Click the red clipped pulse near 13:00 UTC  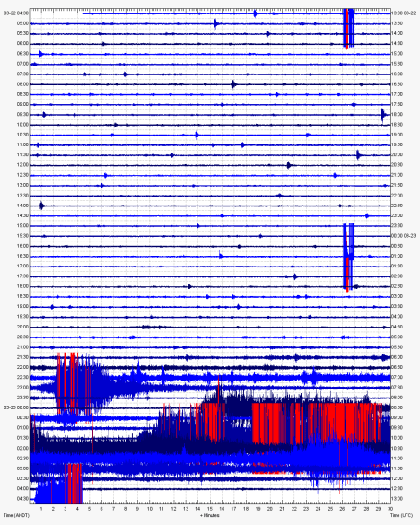[346, 29]
